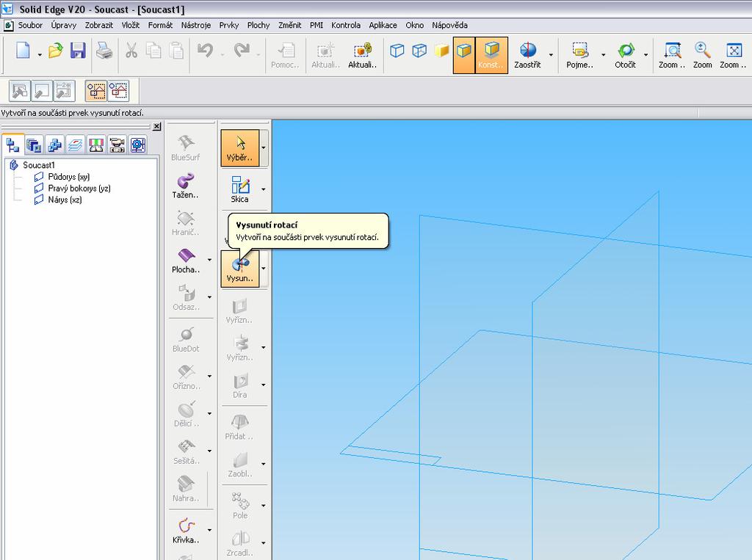This screenshot has height=560, width=752.
Task: Click the Undo arrow icon
Action: [x=206, y=51]
